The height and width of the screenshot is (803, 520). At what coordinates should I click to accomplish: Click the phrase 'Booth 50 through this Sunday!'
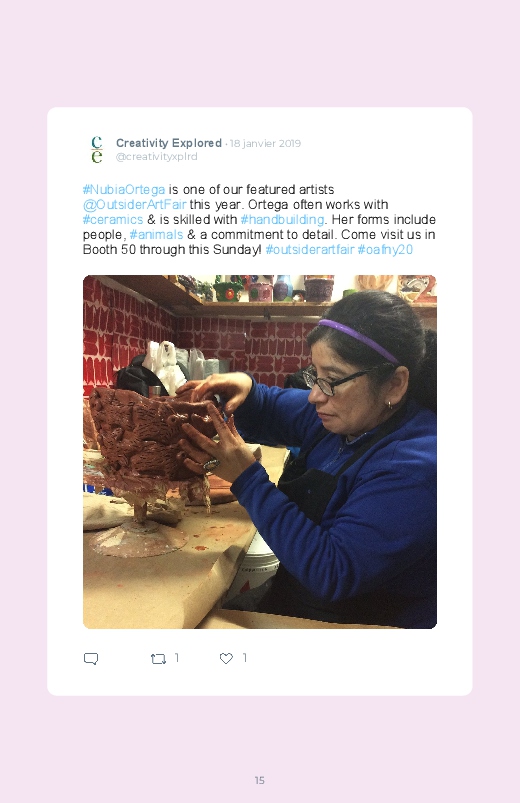(172, 249)
